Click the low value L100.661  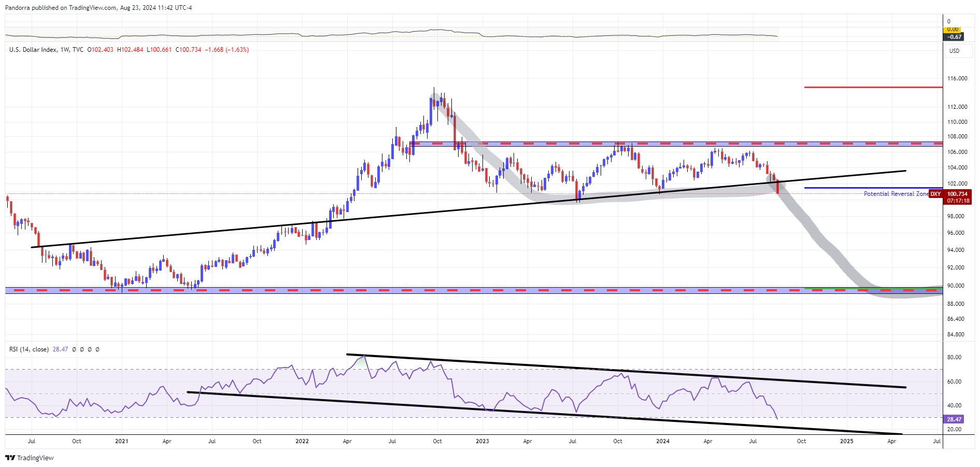(159, 50)
